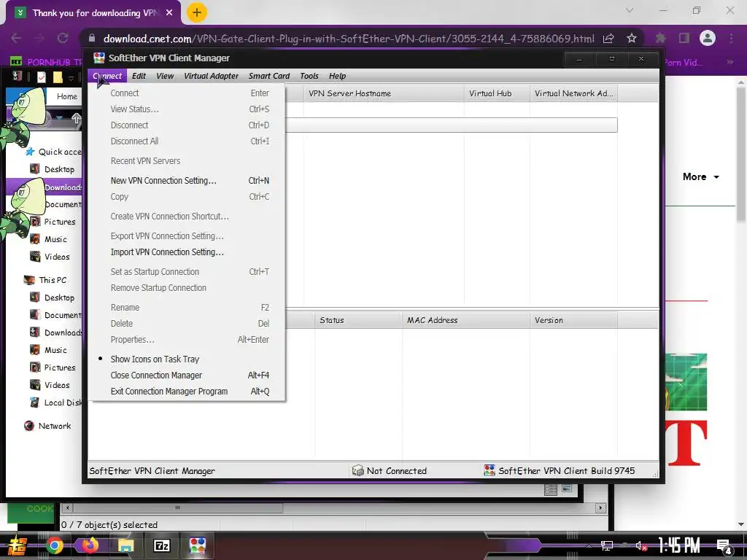Bookmark this page with star icon
Viewport: 747px width, 560px height.
[631, 38]
